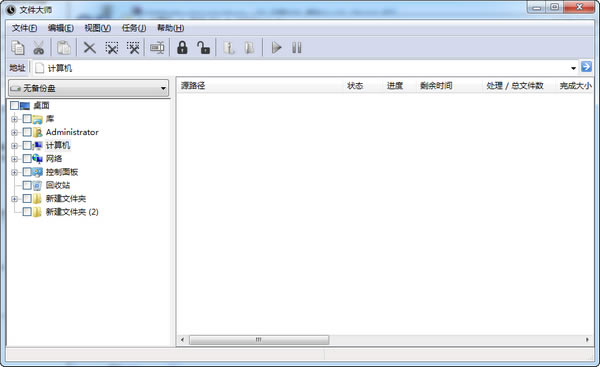Click the 桌面 desktop icon in tree
This screenshot has height=367, width=600.
pos(25,106)
